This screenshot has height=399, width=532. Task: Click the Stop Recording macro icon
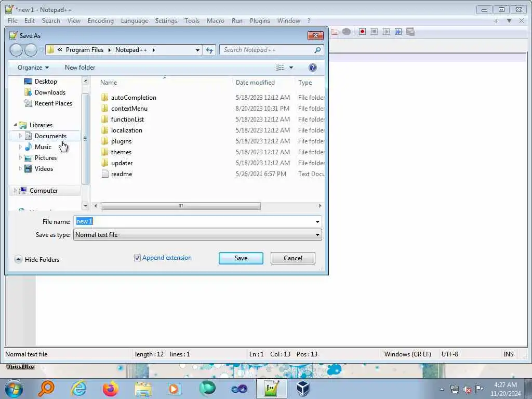pyautogui.click(x=374, y=32)
